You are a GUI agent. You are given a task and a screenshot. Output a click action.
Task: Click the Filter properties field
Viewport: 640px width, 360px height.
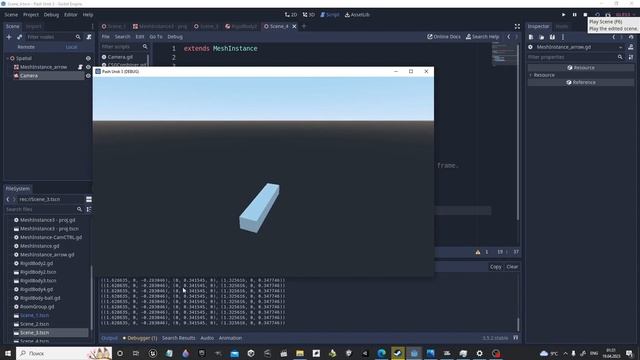coord(576,57)
